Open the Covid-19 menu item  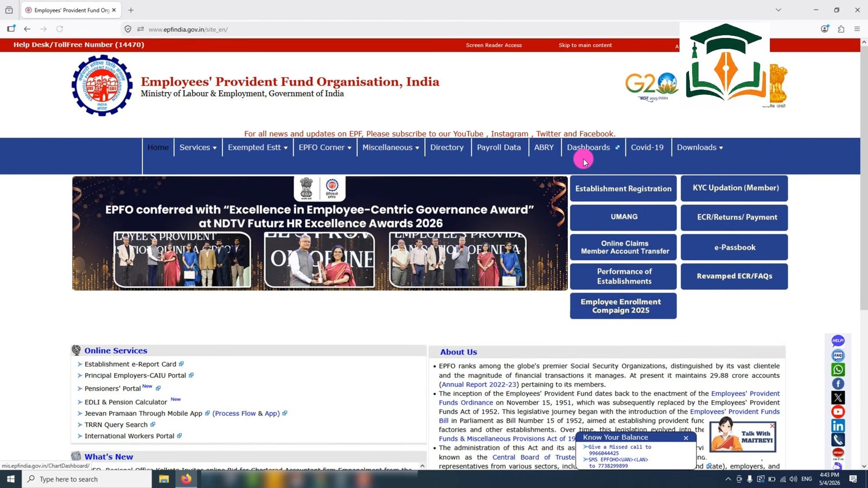pyautogui.click(x=647, y=147)
